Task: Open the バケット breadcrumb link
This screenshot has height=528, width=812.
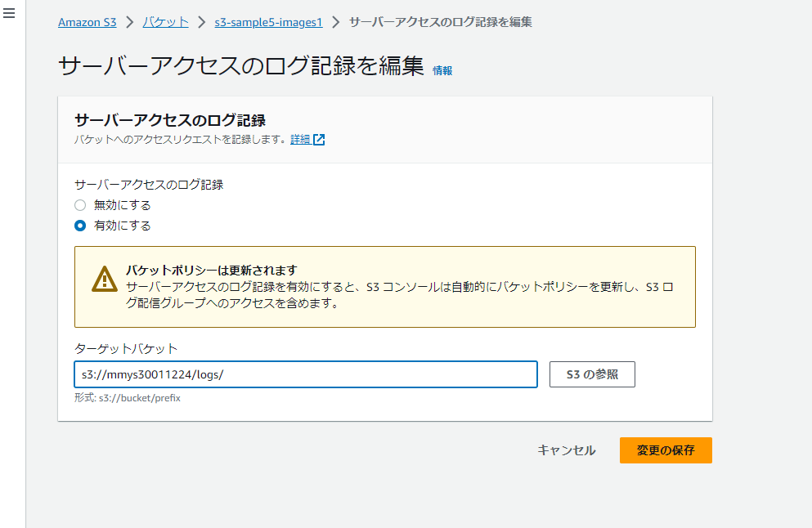Action: (x=166, y=22)
